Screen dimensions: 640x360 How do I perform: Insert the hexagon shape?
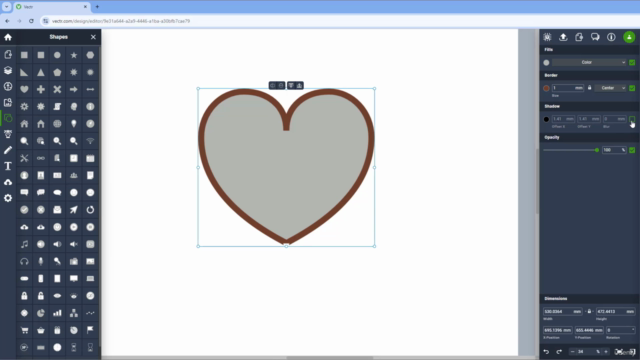tap(90, 55)
